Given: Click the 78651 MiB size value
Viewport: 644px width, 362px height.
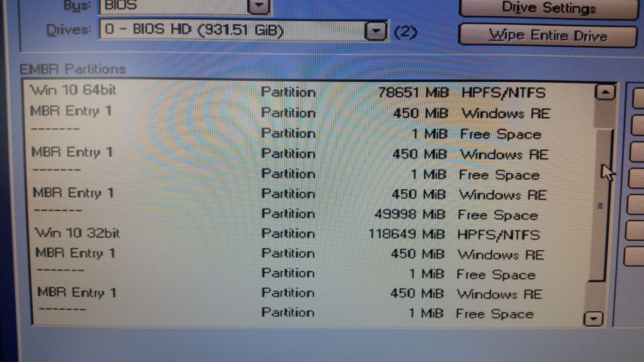Looking at the screenshot, I should tap(413, 93).
